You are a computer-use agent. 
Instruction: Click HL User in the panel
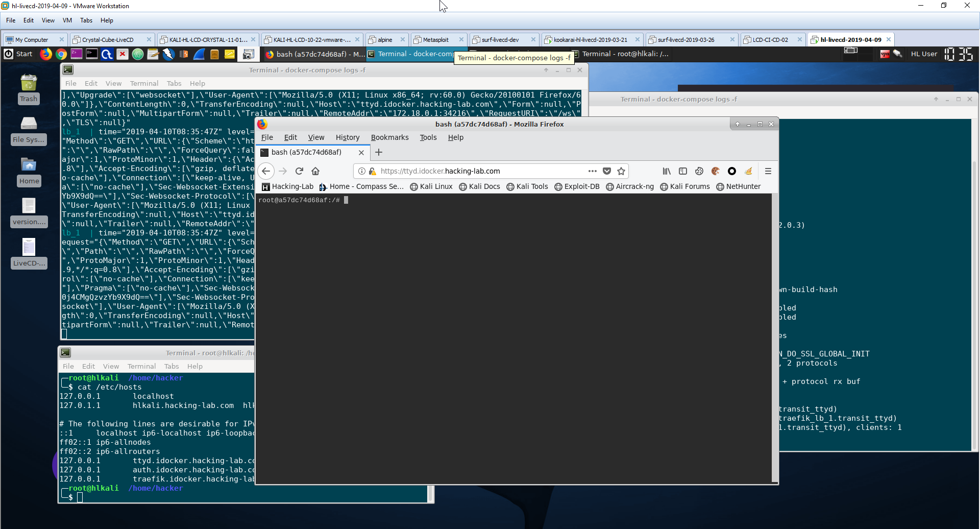pos(924,54)
